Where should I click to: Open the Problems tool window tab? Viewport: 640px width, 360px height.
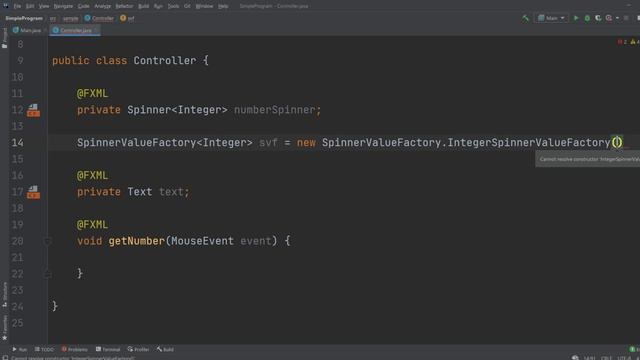[x=74, y=349]
